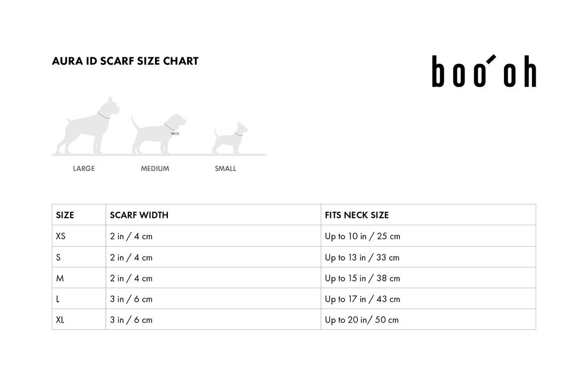Click the collar on the small dog
This screenshot has width=588, height=381.
pyautogui.click(x=238, y=134)
